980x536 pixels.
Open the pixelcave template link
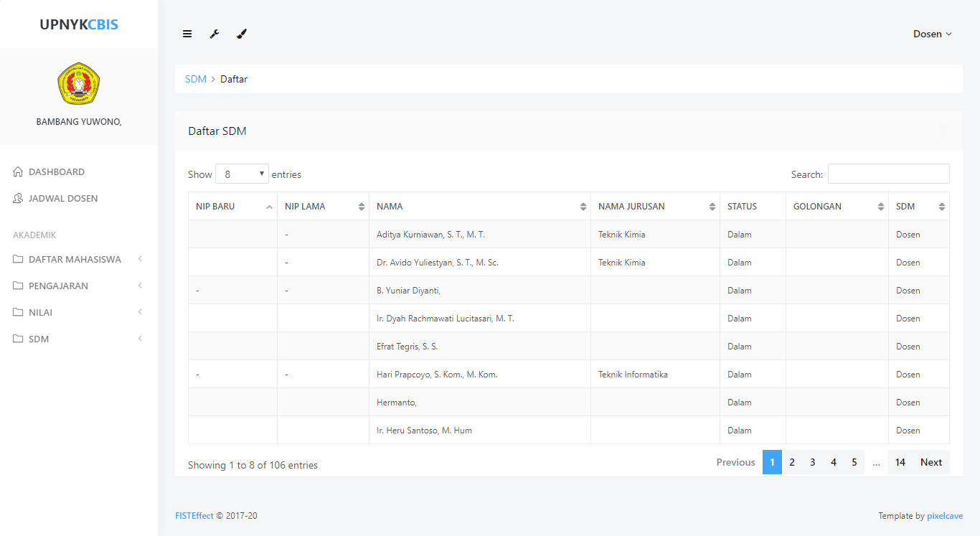944,516
